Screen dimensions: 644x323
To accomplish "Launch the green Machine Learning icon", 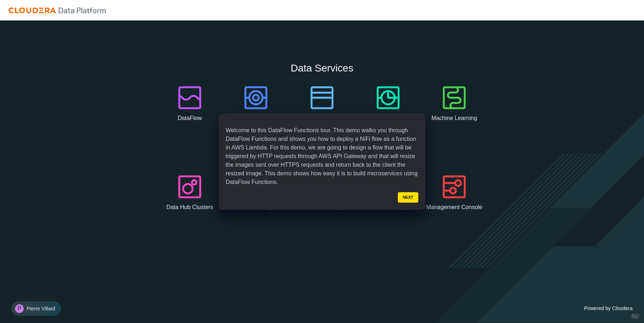I will coord(454,98).
